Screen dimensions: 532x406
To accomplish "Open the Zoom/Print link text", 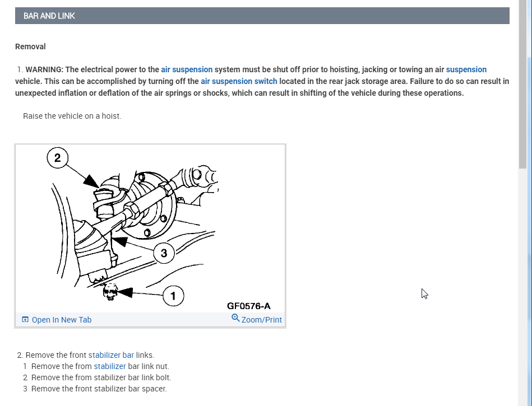I will tap(261, 320).
